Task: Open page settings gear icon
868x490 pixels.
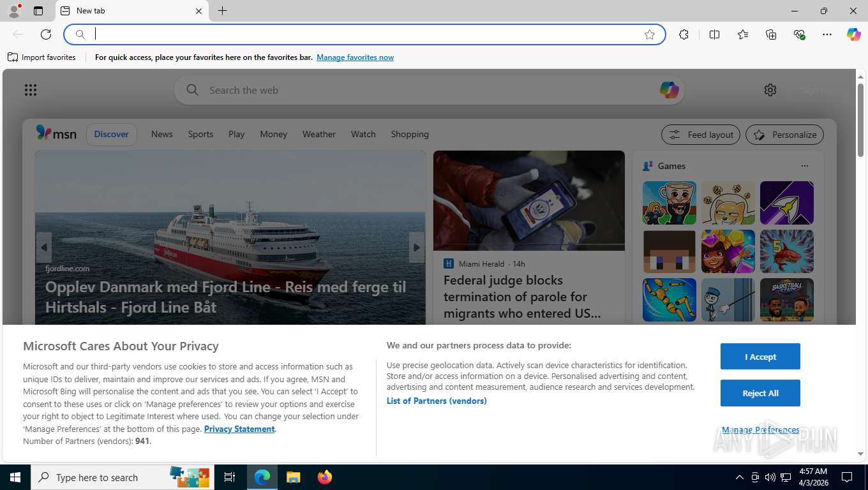Action: 770,90
